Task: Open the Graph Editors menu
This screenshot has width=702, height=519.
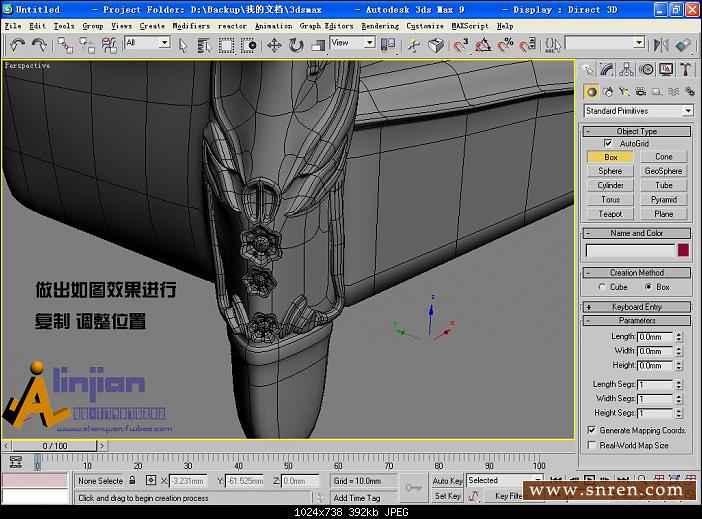Action: [326, 26]
